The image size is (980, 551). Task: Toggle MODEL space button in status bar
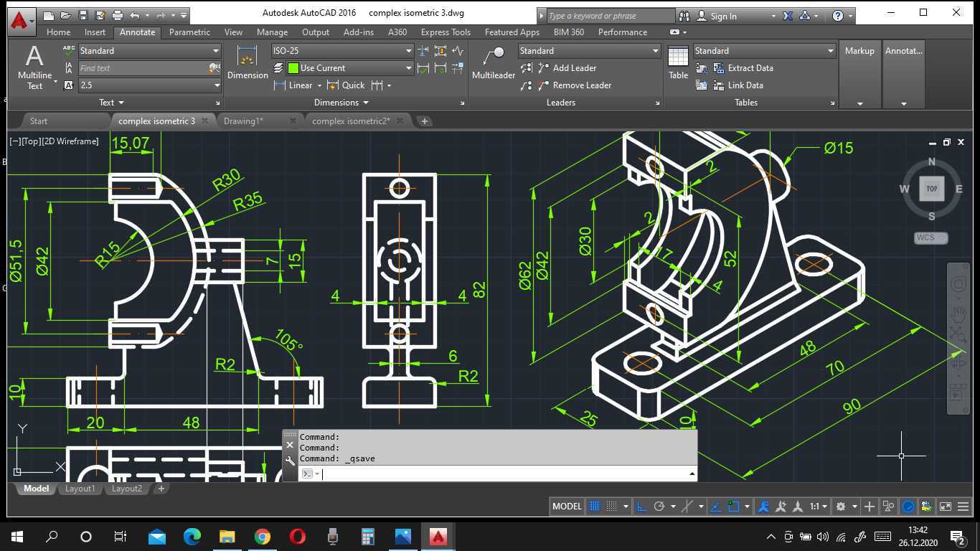(x=567, y=507)
